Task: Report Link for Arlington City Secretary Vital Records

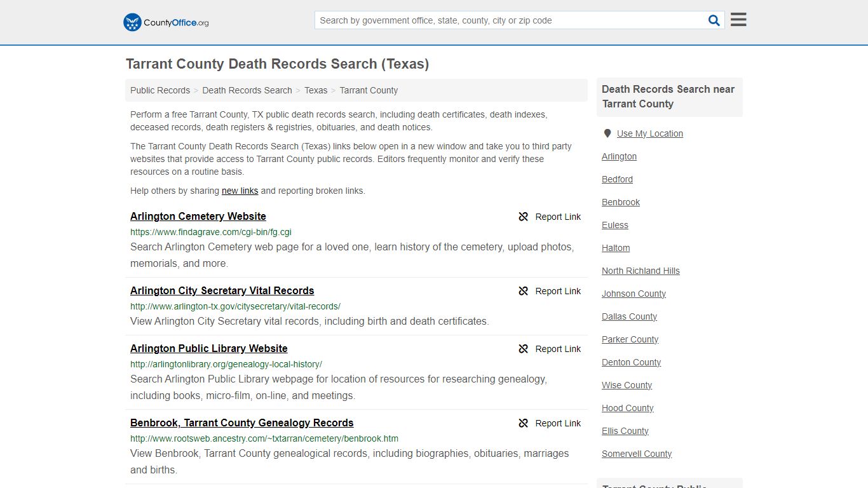Action: (558, 291)
